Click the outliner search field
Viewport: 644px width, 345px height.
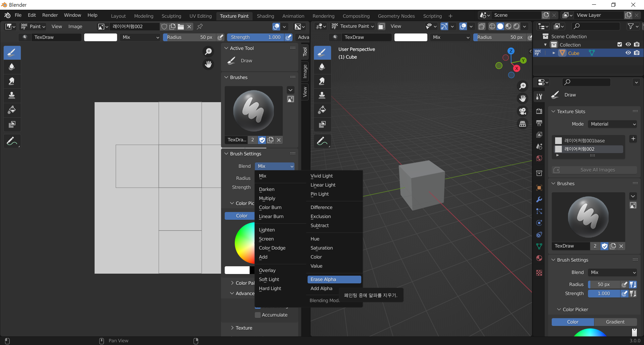point(595,26)
